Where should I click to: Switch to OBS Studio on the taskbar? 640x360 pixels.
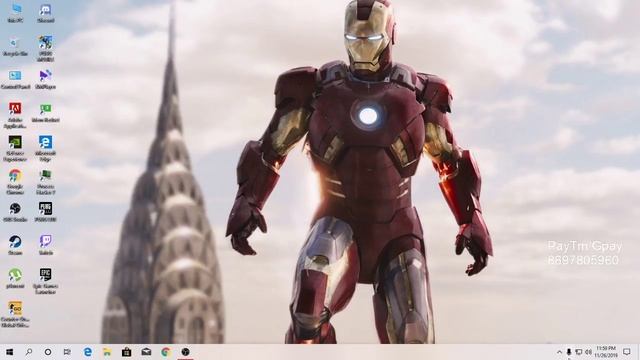[x=185, y=352]
